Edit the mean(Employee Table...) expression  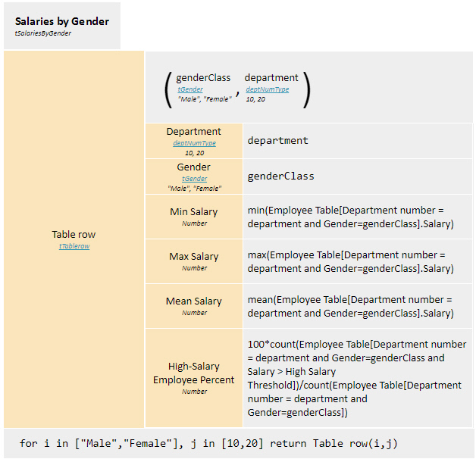(x=350, y=306)
